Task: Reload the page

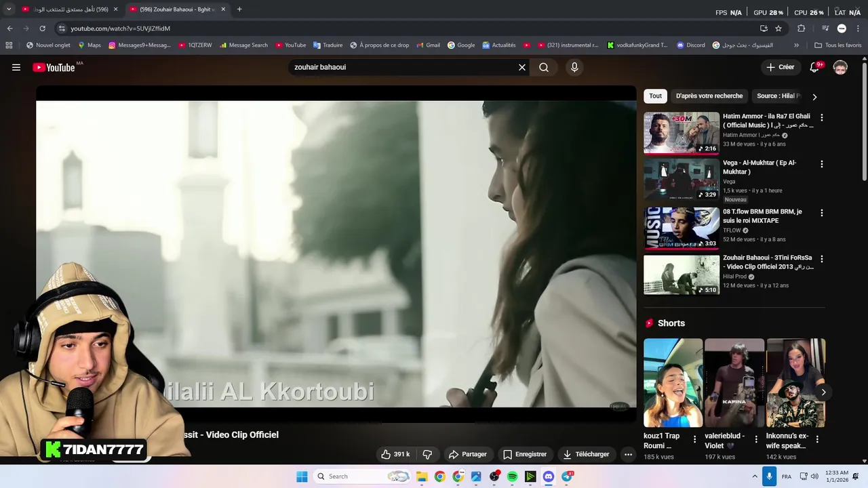Action: click(x=42, y=28)
